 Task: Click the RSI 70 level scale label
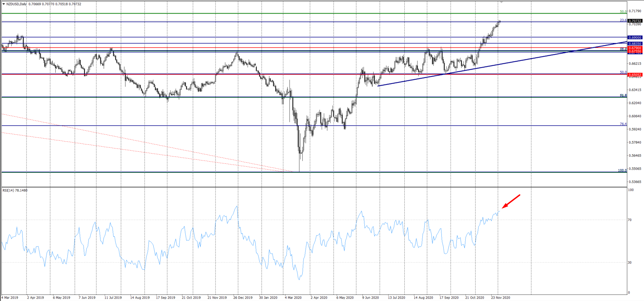[x=630, y=220]
